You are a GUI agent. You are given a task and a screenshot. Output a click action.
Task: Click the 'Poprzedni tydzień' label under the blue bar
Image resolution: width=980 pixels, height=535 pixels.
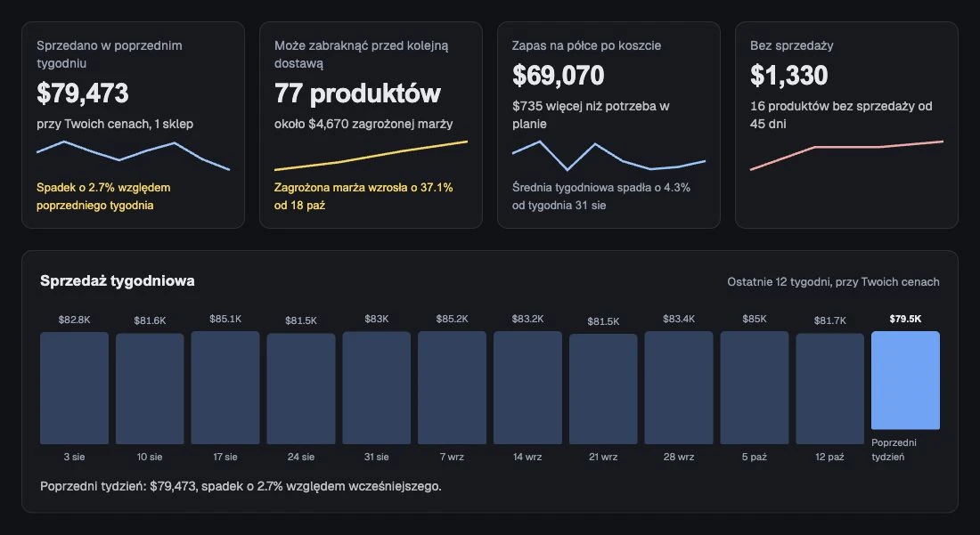[894, 450]
